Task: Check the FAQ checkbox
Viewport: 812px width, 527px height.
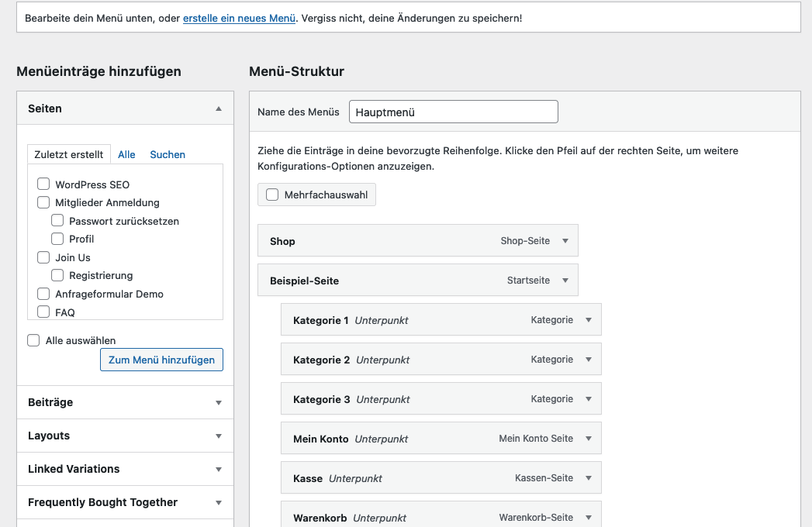Action: click(43, 312)
